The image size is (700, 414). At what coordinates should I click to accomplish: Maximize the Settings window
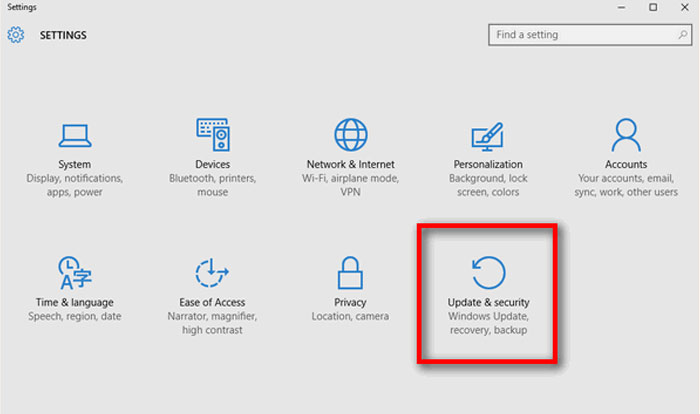click(x=653, y=7)
